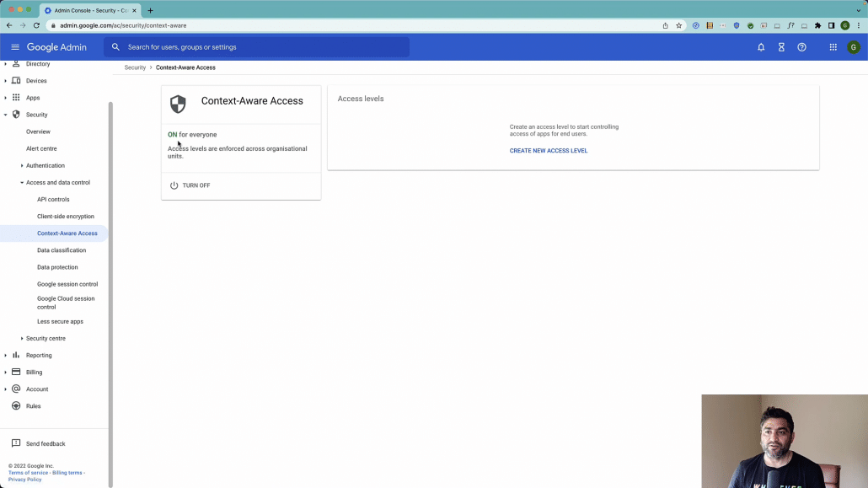Open Chrome three-dot menu
This screenshot has height=488, width=868.
pyautogui.click(x=859, y=25)
